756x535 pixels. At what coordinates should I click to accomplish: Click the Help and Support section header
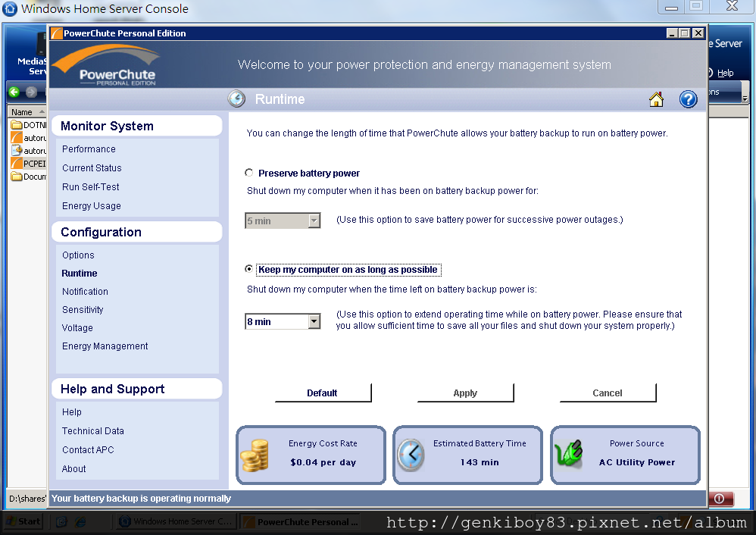click(x=136, y=389)
